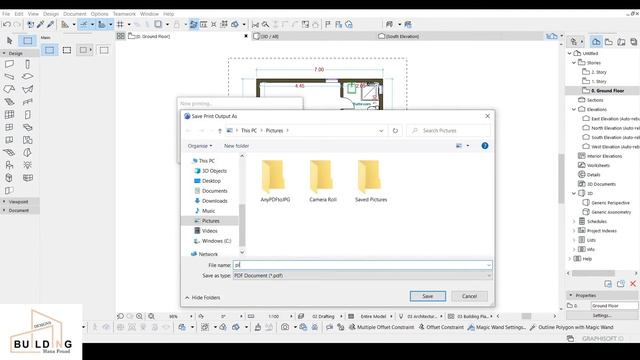Click the Search Pictures box

[449, 131]
